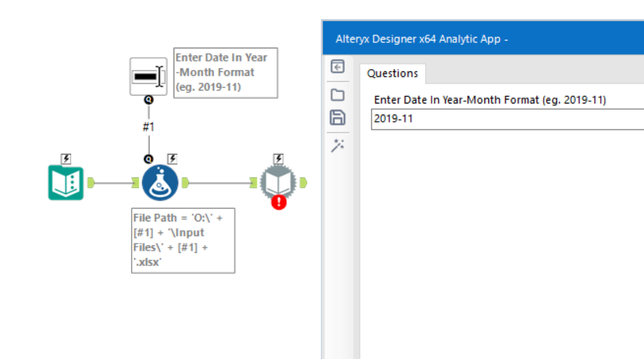The image size is (644, 359).
Task: Switch to the Questions tab
Action: tap(393, 74)
